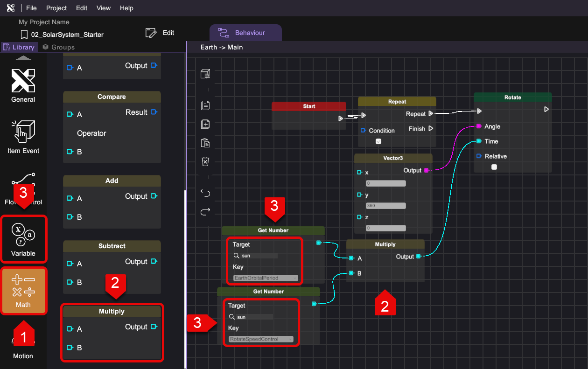This screenshot has width=588, height=369.
Task: Toggle the Condition checkbox in Repeat node
Action: point(378,141)
